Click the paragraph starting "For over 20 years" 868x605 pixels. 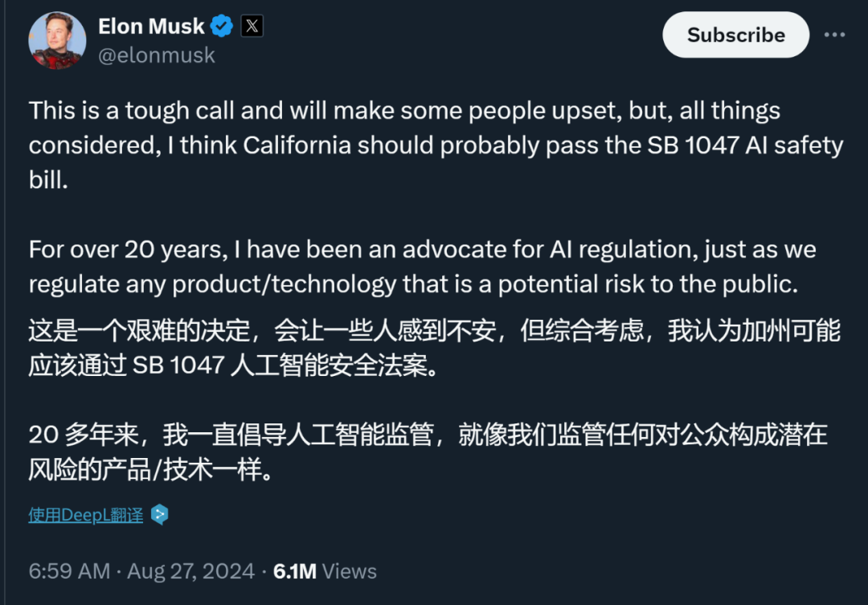(x=422, y=267)
